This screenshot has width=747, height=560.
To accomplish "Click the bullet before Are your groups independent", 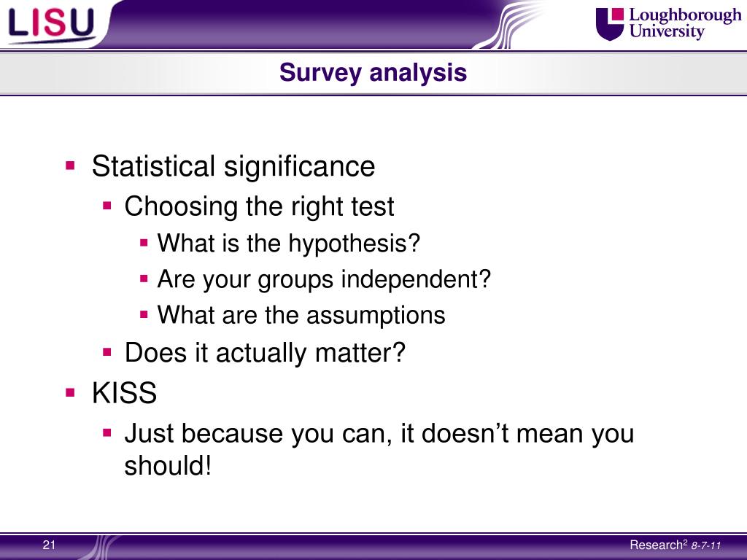I will point(144,279).
